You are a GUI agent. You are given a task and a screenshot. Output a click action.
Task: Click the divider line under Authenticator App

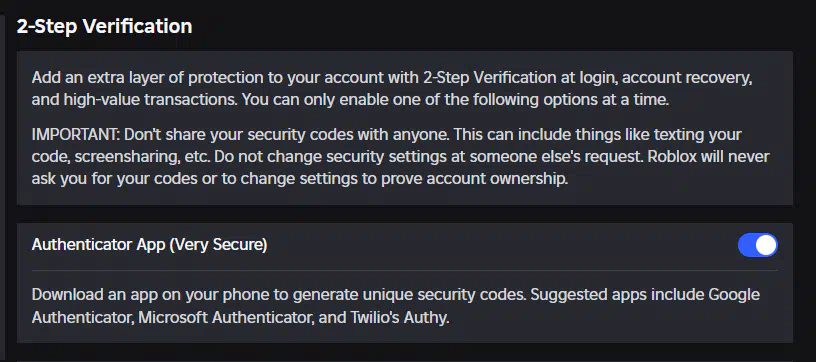click(405, 270)
